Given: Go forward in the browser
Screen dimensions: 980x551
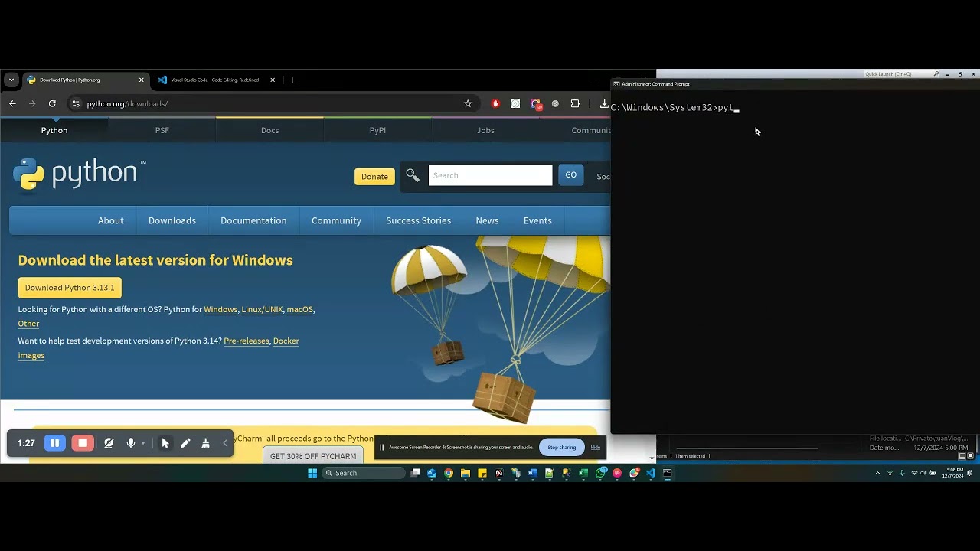Looking at the screenshot, I should 32,103.
